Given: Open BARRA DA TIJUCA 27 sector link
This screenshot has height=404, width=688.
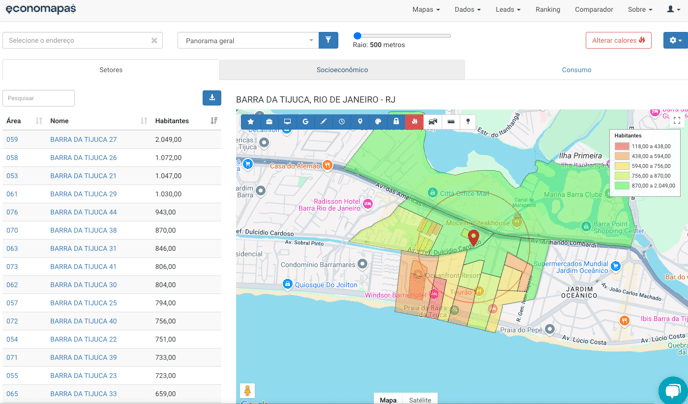Looking at the screenshot, I should click(x=84, y=140).
